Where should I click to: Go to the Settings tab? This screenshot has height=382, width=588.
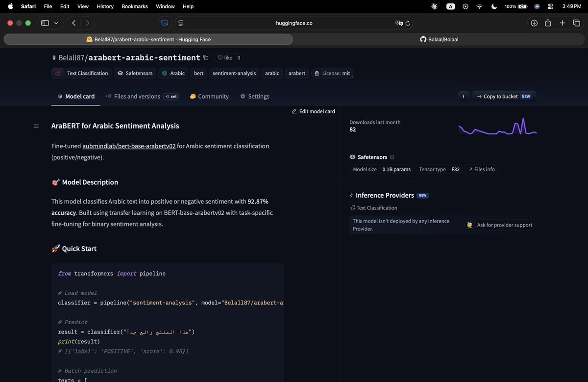(x=254, y=96)
